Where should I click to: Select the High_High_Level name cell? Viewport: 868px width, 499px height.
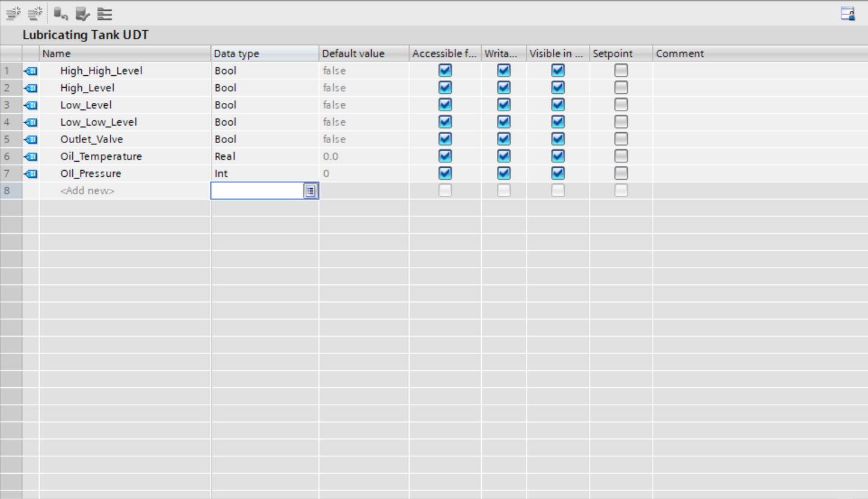pyautogui.click(x=125, y=71)
